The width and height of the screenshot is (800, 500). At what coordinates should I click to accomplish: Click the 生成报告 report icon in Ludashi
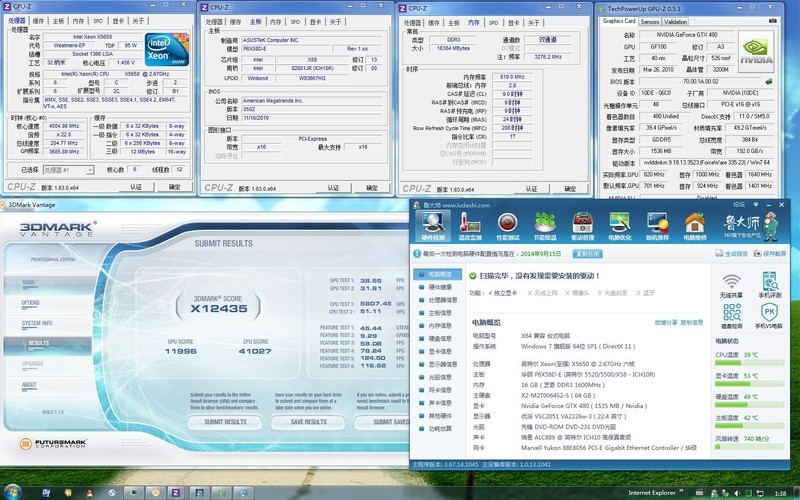tap(731, 253)
